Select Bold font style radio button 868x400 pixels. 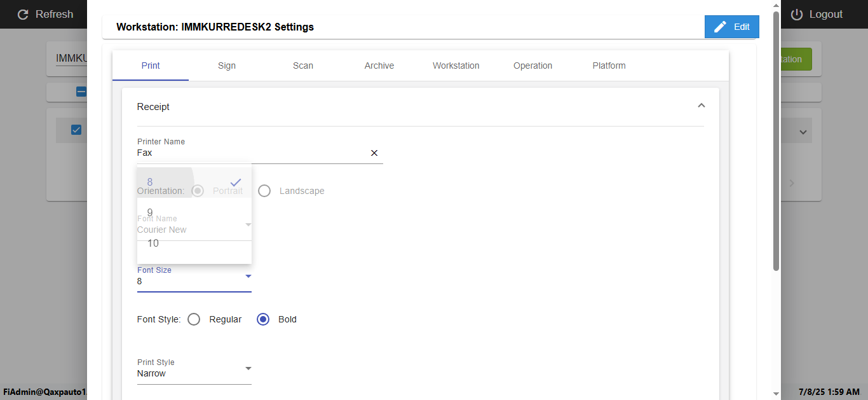pyautogui.click(x=263, y=319)
